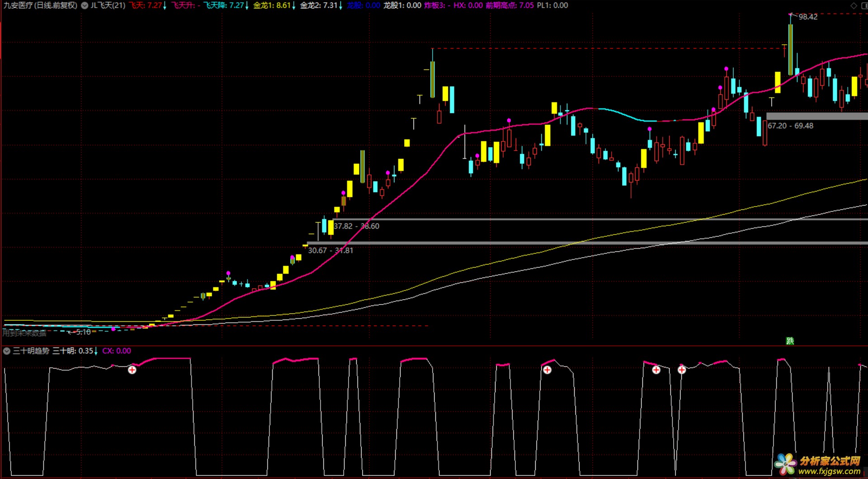Viewport: 868px width, 479px height.
Task: Click the stock title 九安医疗(日线,前复权)
Action: [41, 5]
